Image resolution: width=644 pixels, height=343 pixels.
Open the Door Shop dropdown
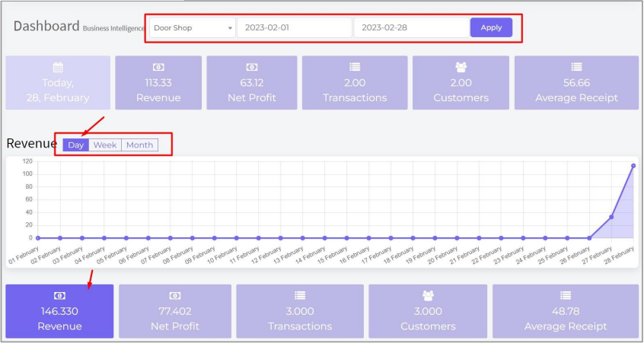pyautogui.click(x=193, y=27)
